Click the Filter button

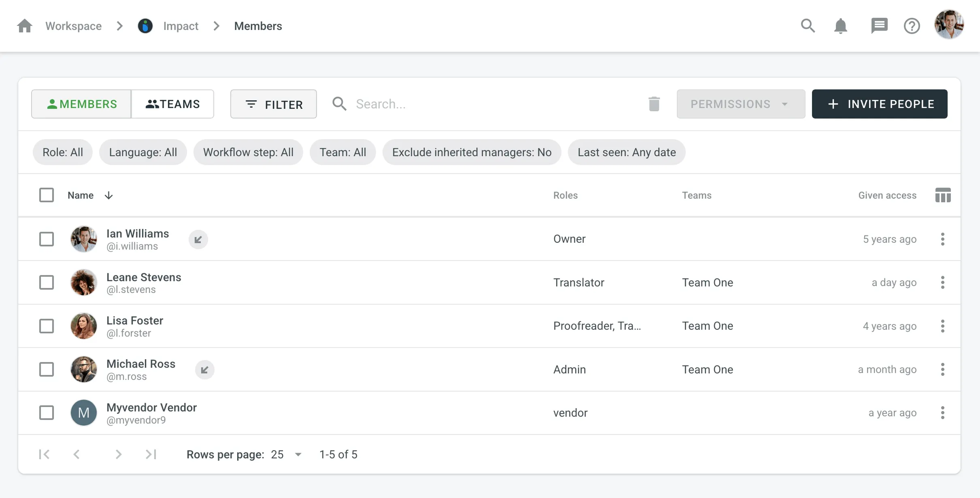(274, 104)
